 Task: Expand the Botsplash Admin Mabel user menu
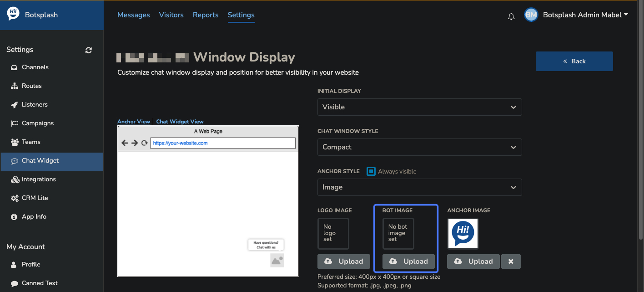[x=585, y=15]
